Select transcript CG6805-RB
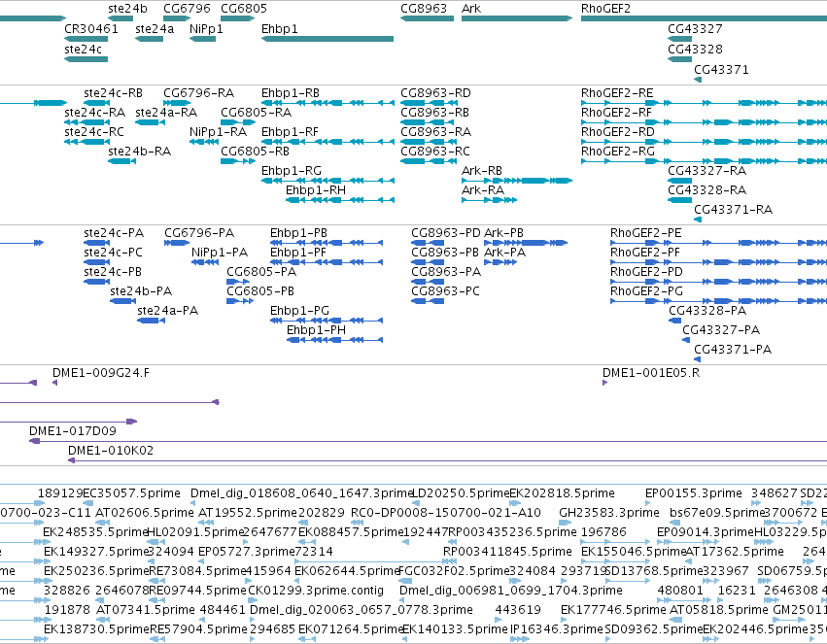 pyautogui.click(x=256, y=152)
